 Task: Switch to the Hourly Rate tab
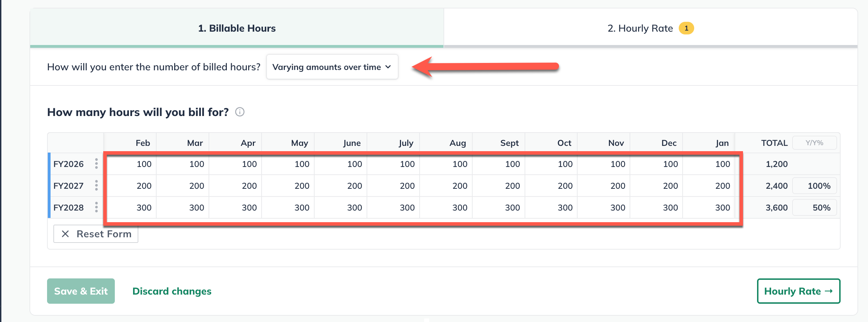coord(640,28)
